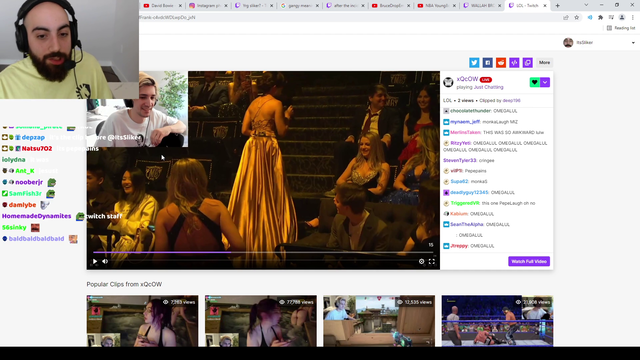Switch to the NBA YoungBoy YouTube tab
Viewport: 640px width, 360px height.
click(x=436, y=6)
